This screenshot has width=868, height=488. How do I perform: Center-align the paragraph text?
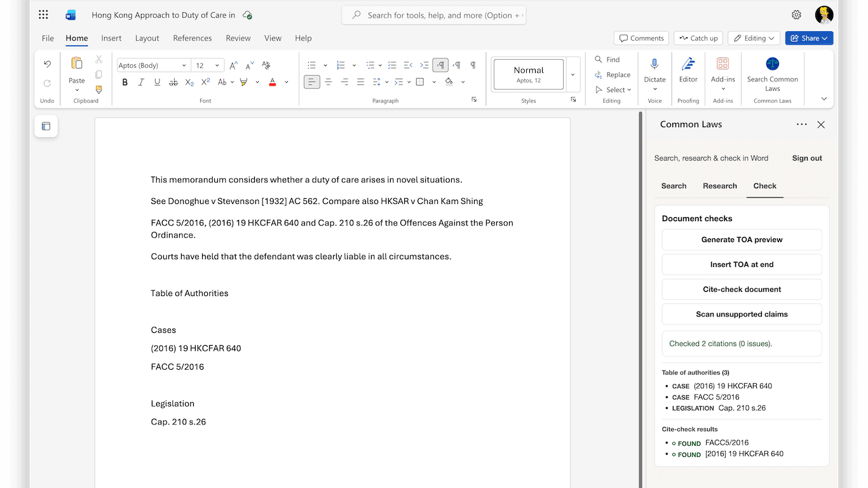(329, 82)
